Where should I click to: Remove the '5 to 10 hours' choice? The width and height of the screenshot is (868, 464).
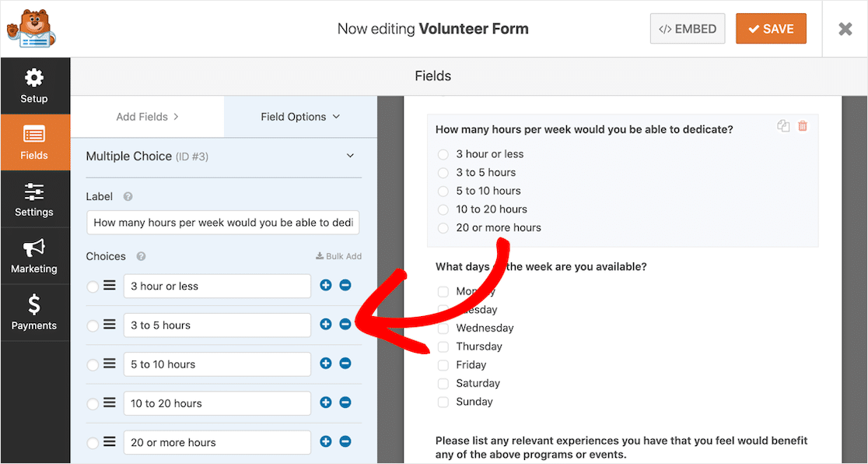coord(345,363)
